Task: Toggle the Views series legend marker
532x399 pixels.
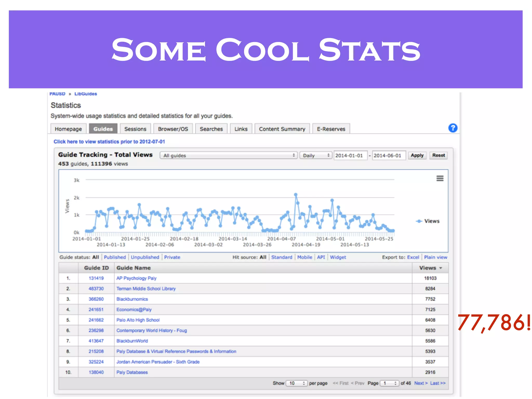Action: coord(419,221)
